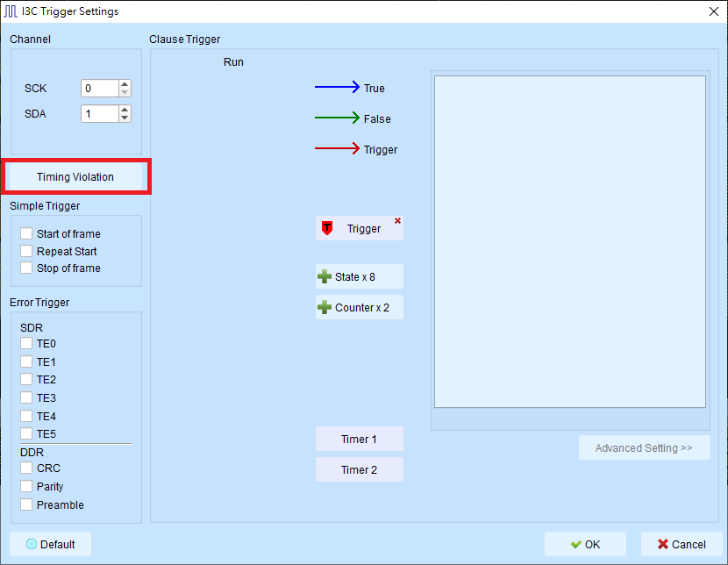The height and width of the screenshot is (565, 728).
Task: Select the Timer 1 block
Action: (360, 439)
